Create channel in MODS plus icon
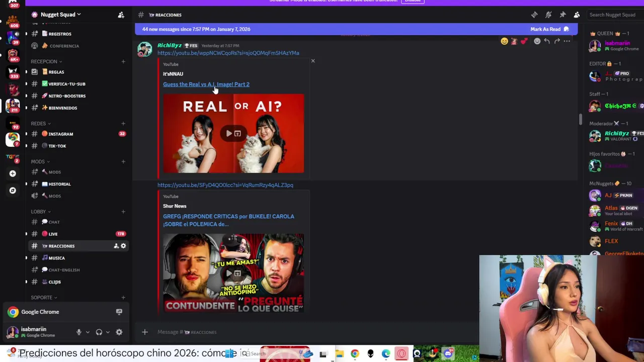The width and height of the screenshot is (644, 362). [x=123, y=162]
